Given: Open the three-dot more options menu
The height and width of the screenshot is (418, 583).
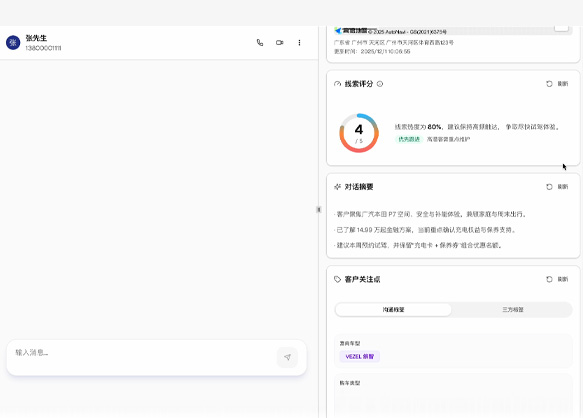Looking at the screenshot, I should pyautogui.click(x=299, y=43).
